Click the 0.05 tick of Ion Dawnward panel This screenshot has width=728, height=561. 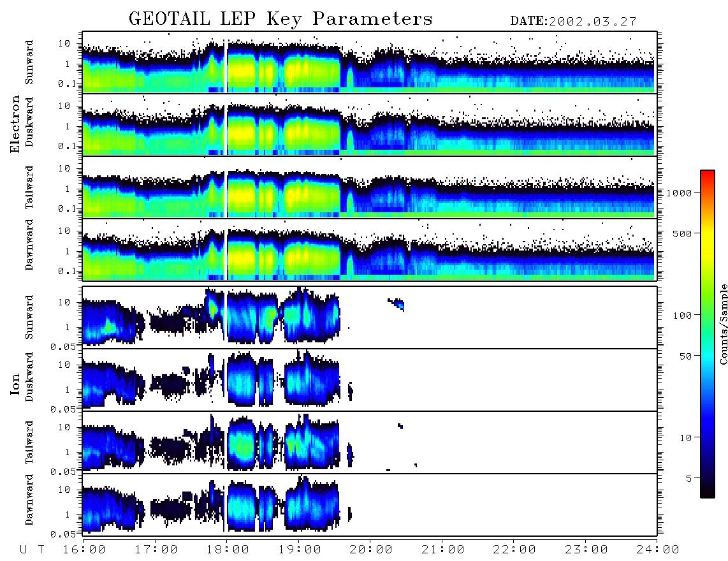point(62,534)
